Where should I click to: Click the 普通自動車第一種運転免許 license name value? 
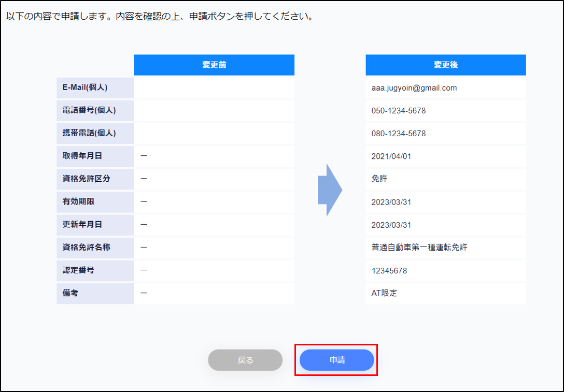click(x=419, y=248)
